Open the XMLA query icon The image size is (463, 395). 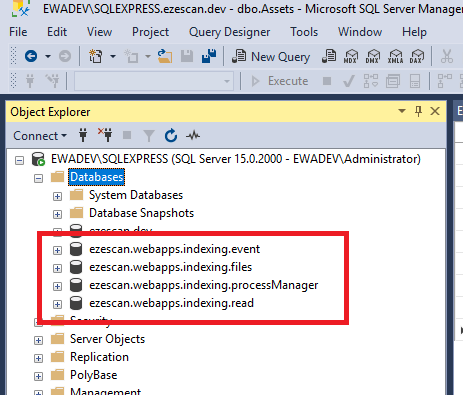pos(395,56)
